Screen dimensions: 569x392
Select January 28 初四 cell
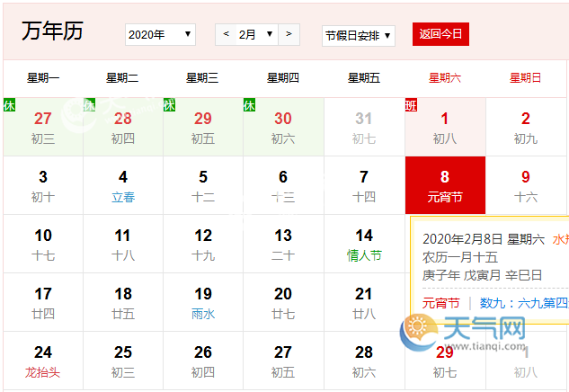[123, 127]
